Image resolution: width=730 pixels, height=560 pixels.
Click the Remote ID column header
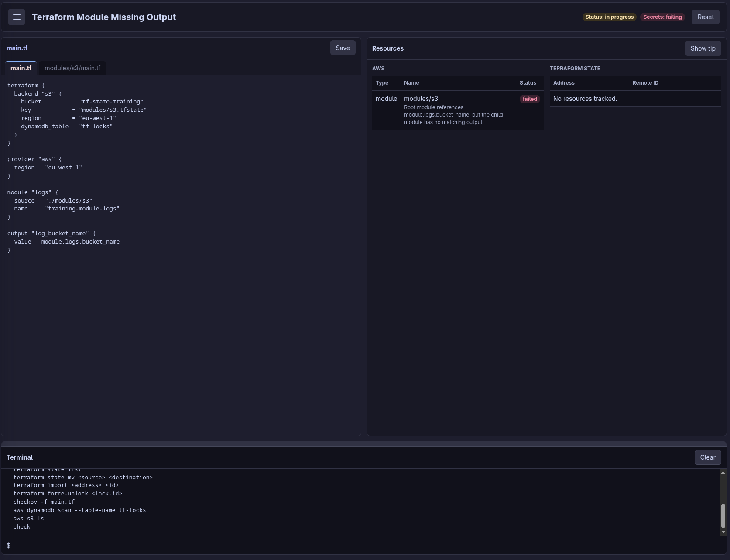click(645, 83)
